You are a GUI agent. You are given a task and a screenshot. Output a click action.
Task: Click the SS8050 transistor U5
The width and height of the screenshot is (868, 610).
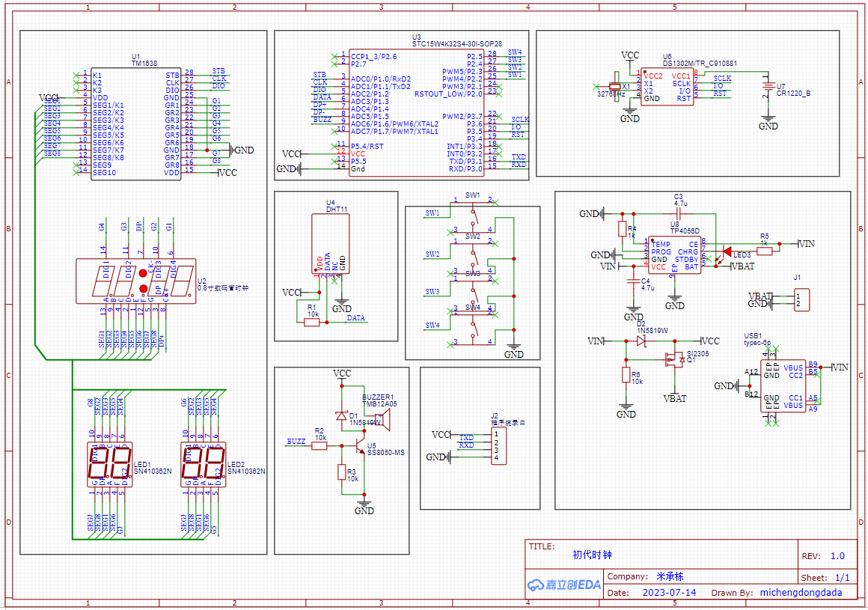(359, 448)
